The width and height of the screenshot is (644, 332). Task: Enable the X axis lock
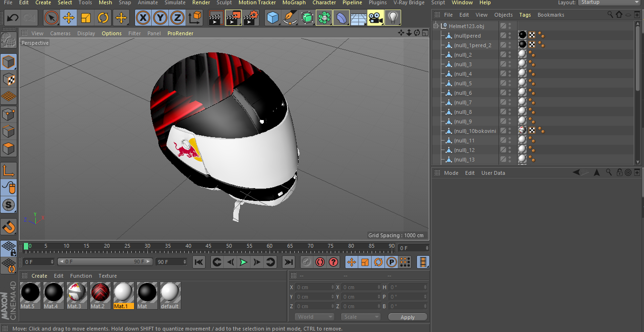[143, 18]
